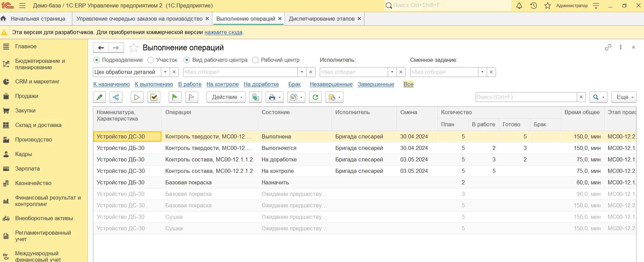Image resolution: width=644 pixels, height=262 pixels.
Task: Click the green pencil edit icon
Action: coord(99,97)
